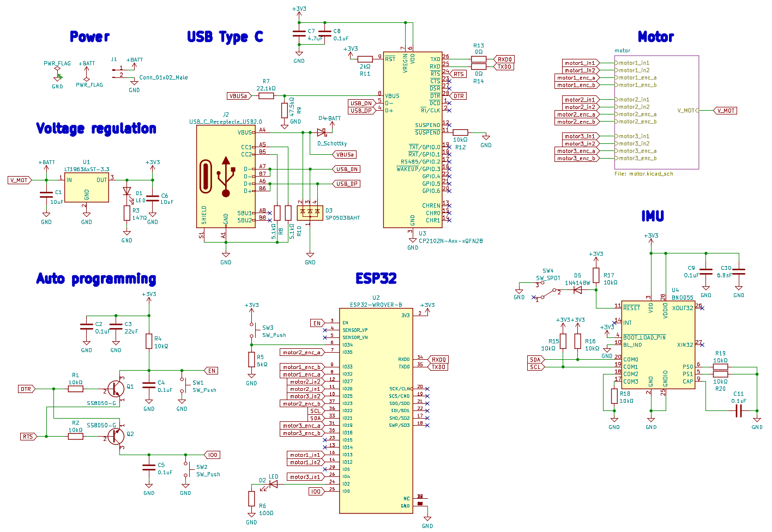Click the 'Auto programming' section title

96,279
